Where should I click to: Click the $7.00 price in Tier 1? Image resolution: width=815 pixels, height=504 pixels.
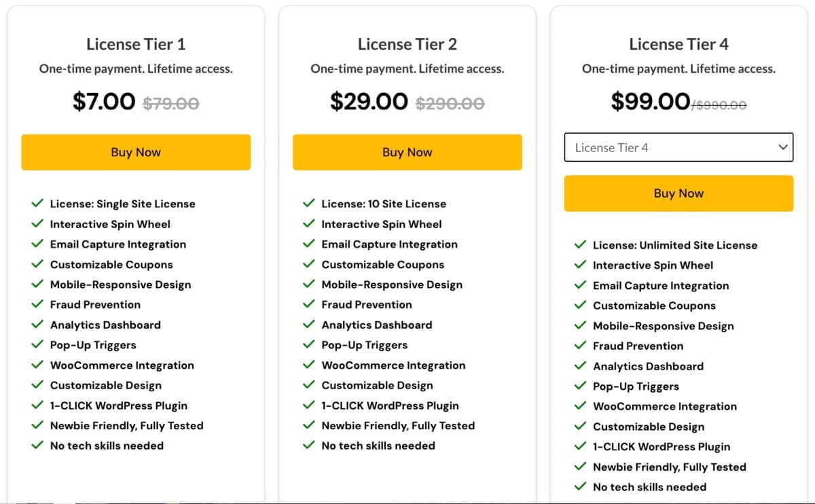point(104,102)
